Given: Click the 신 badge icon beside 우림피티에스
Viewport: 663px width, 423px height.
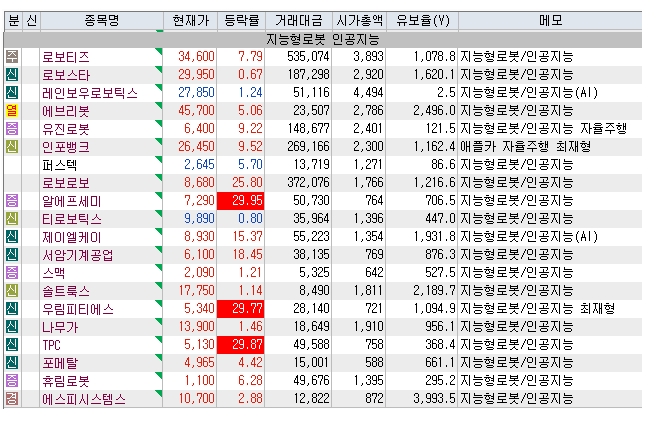Looking at the screenshot, I should (12, 308).
